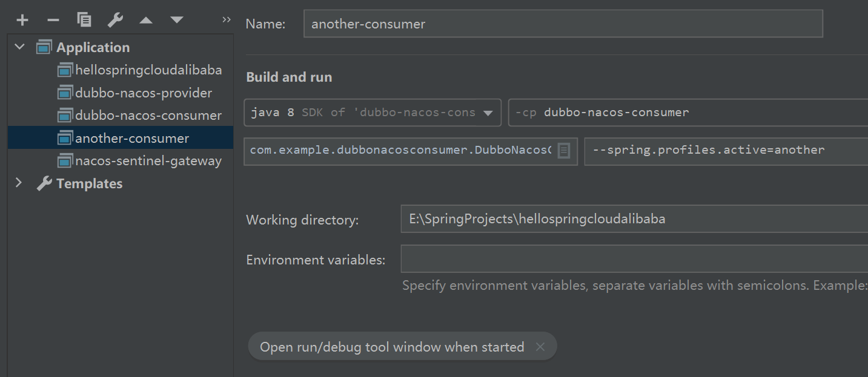Click the application icon beside nacos-sentinel-gateway
The image size is (868, 377).
pyautogui.click(x=65, y=160)
